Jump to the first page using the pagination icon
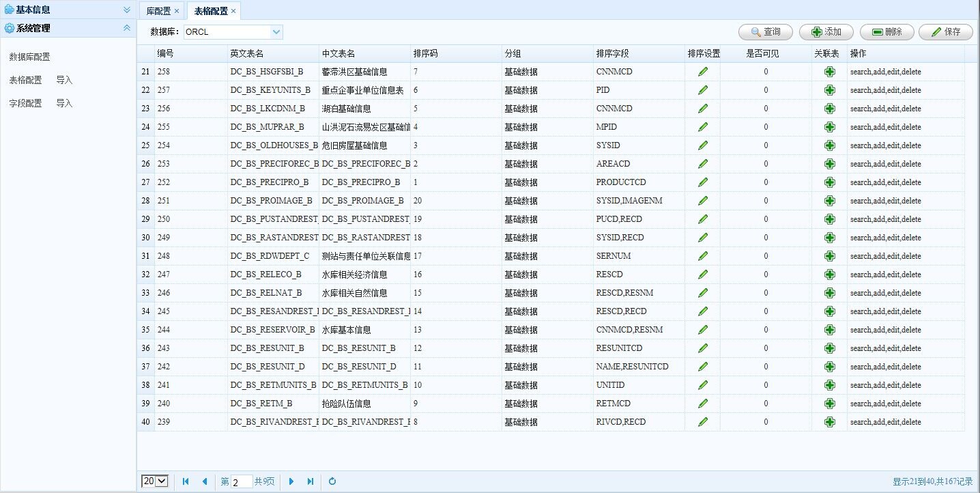The width and height of the screenshot is (980, 493). click(185, 481)
